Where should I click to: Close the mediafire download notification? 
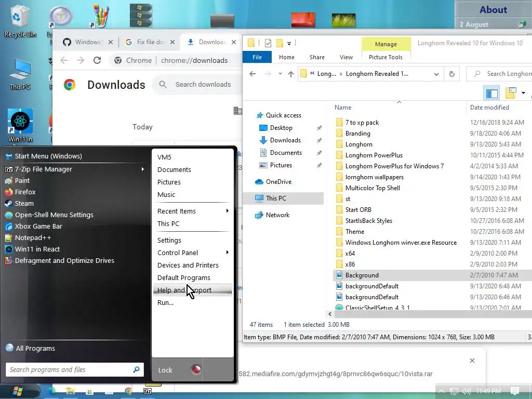472,361
